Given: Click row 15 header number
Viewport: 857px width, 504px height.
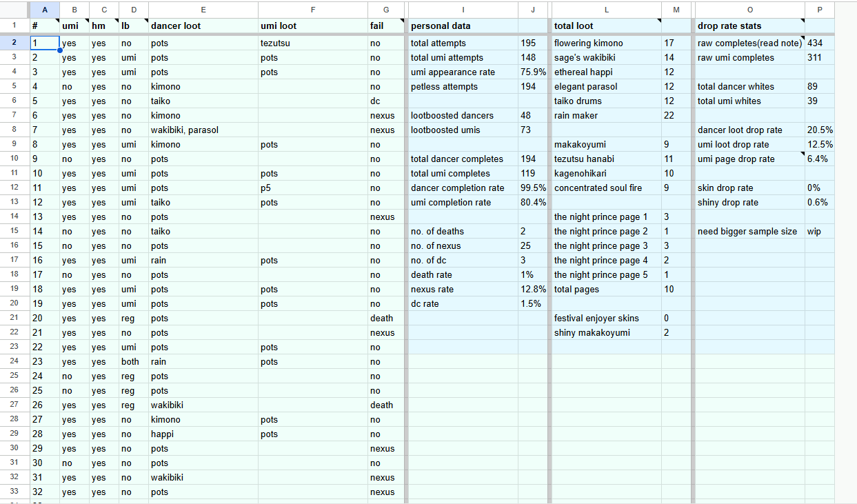Looking at the screenshot, I should click(14, 232).
